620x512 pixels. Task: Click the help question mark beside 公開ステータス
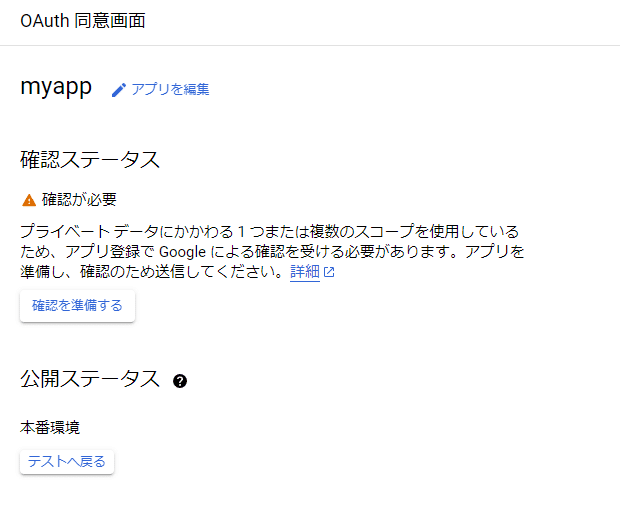(x=180, y=381)
